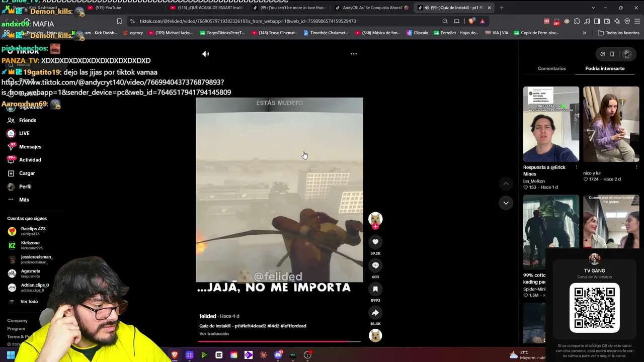Open the tab search dropdown in title bar
This screenshot has width=644, height=362.
click(593, 8)
